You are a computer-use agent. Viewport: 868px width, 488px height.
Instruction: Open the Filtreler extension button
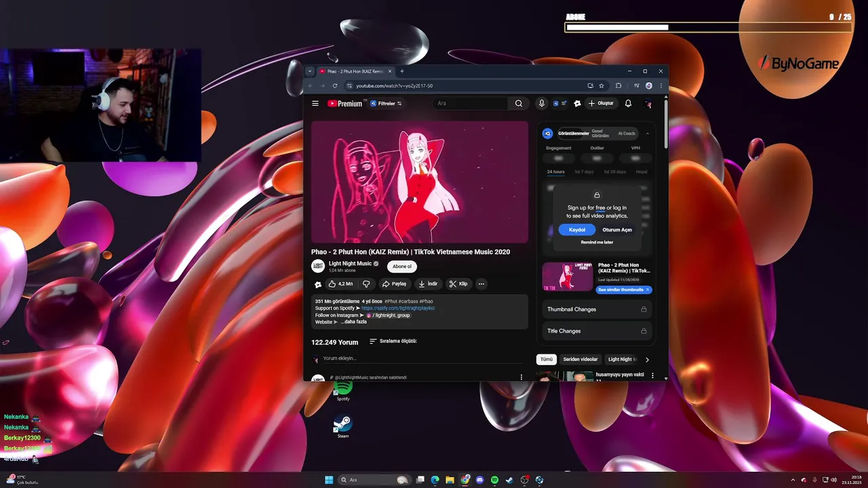pos(386,104)
